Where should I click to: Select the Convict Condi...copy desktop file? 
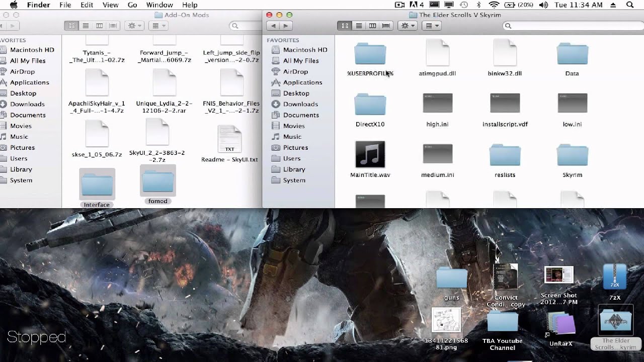click(x=506, y=277)
